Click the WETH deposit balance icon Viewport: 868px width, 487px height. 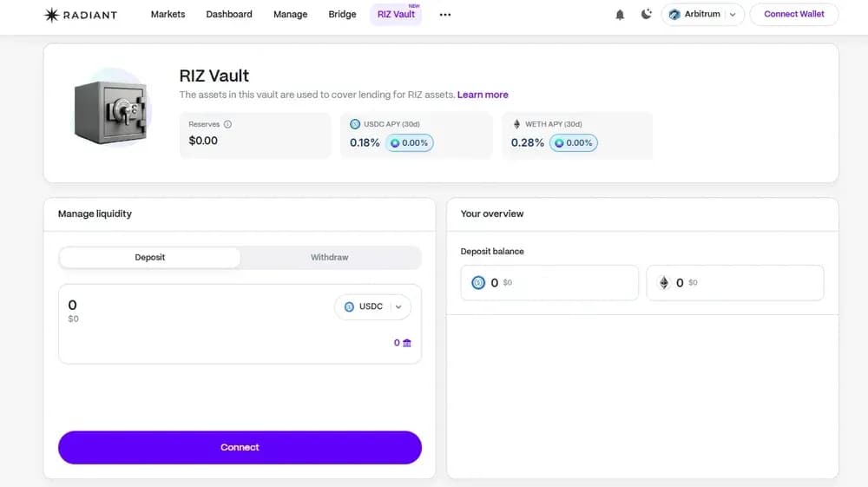click(664, 283)
